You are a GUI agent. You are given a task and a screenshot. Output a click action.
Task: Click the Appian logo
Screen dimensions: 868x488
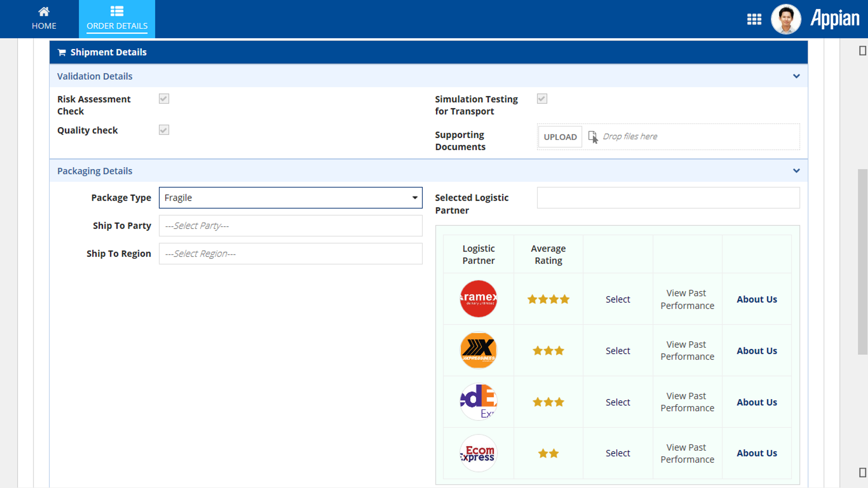(x=835, y=19)
